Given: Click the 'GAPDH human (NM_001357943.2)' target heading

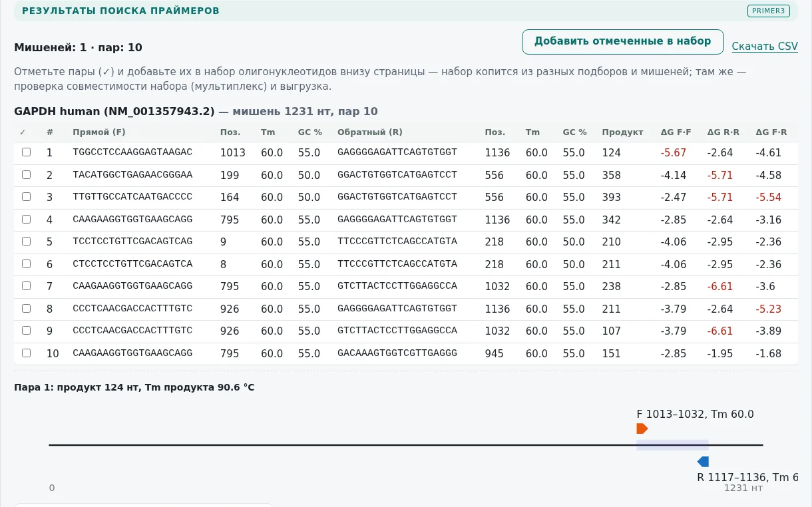Looking at the screenshot, I should 115,111.
